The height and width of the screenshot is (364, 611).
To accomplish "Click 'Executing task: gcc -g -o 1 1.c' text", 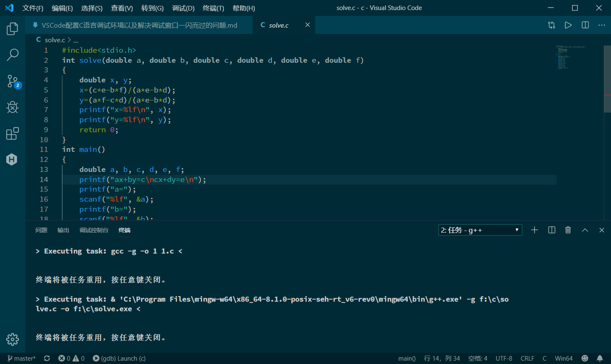I will tap(109, 251).
